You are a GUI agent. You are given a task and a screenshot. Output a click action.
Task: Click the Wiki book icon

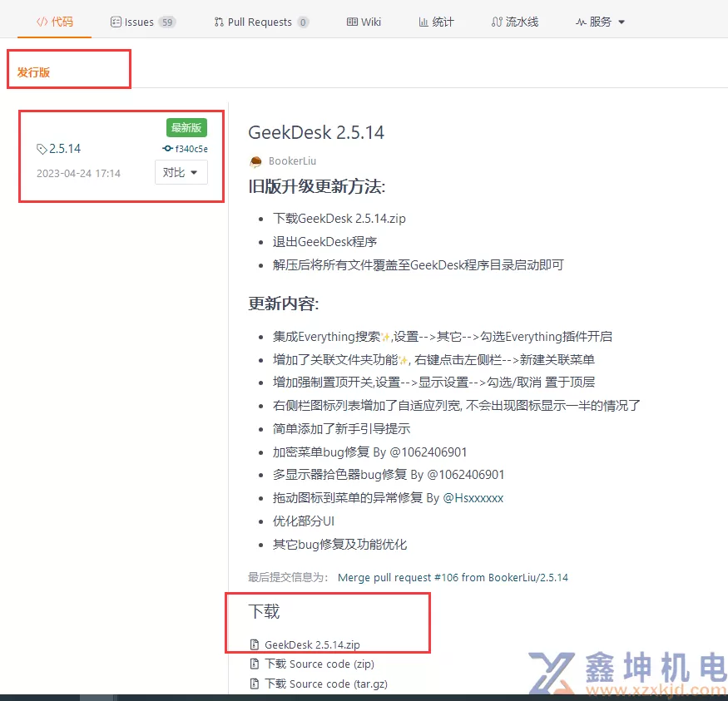coord(353,22)
